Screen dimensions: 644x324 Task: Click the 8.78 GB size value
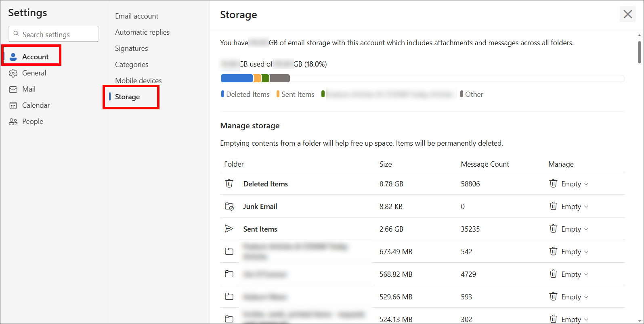[391, 184]
